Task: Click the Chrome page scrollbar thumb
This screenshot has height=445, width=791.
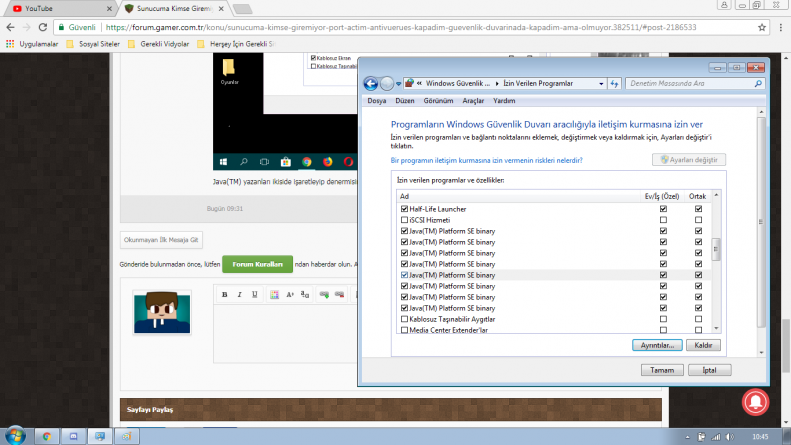Action: point(786,346)
